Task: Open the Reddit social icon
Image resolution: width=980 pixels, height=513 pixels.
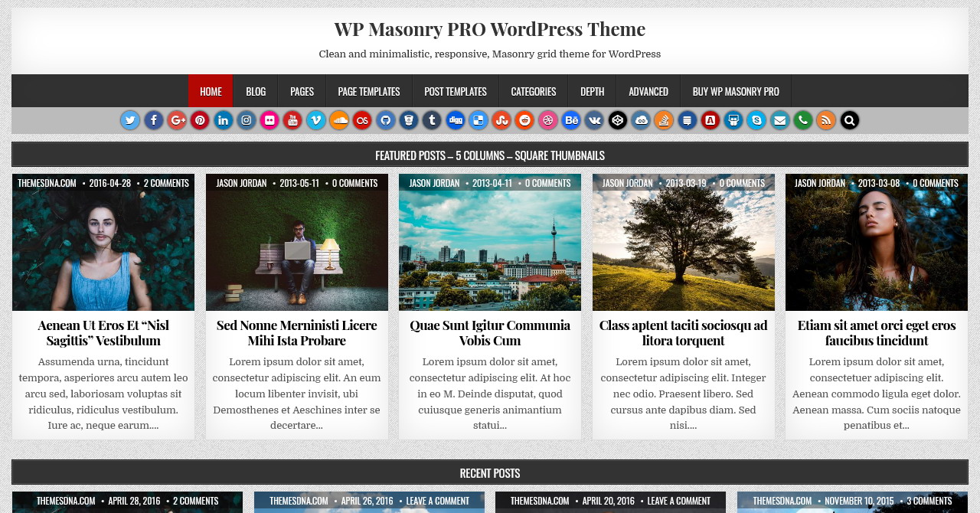Action: point(524,120)
